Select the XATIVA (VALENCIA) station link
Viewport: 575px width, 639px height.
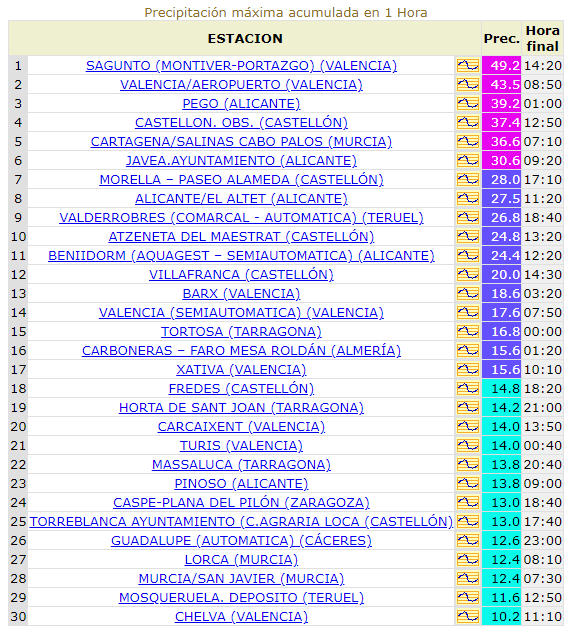241,370
